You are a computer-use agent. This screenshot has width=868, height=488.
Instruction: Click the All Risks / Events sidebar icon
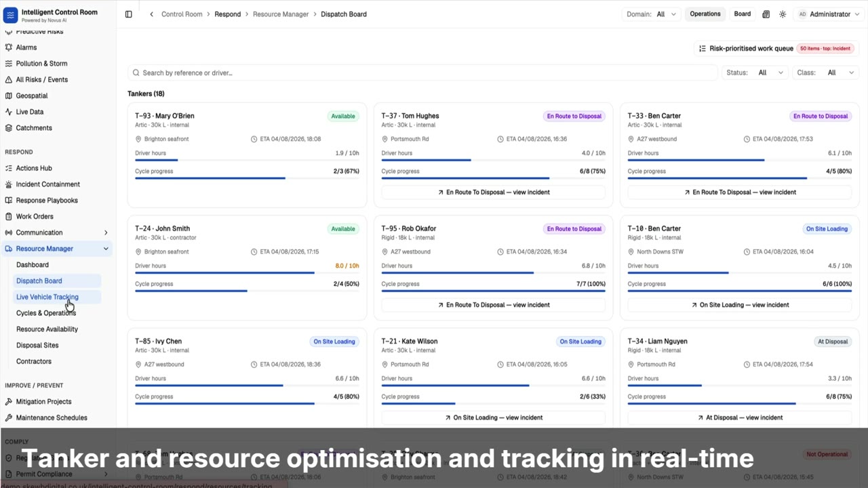click(9, 80)
